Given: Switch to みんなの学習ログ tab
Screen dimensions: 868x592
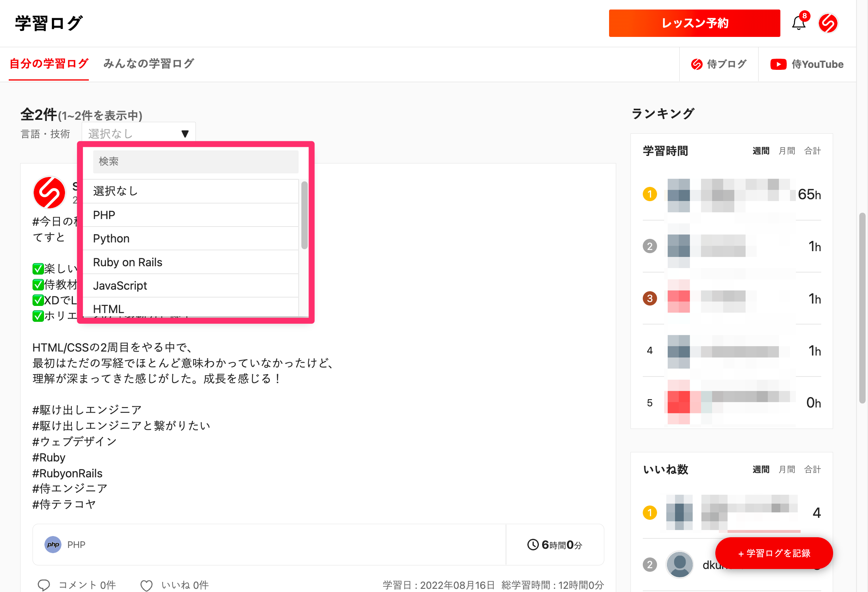Looking at the screenshot, I should [149, 63].
